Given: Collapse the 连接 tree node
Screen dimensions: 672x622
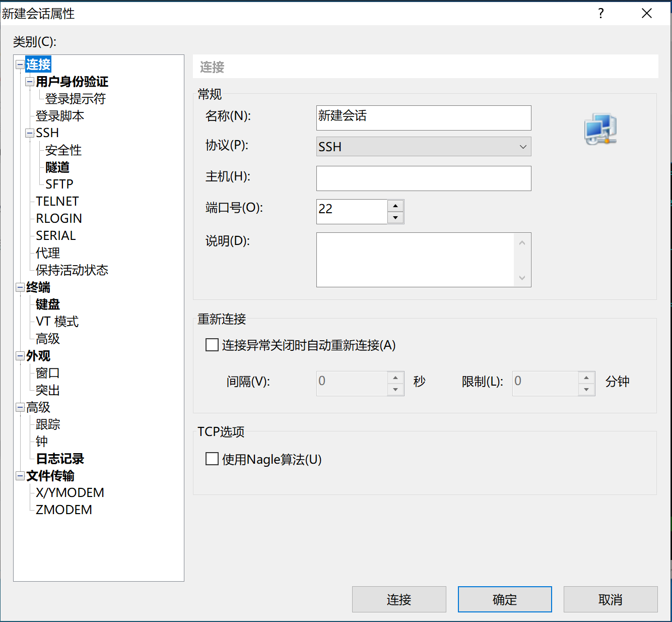Looking at the screenshot, I should [20, 65].
